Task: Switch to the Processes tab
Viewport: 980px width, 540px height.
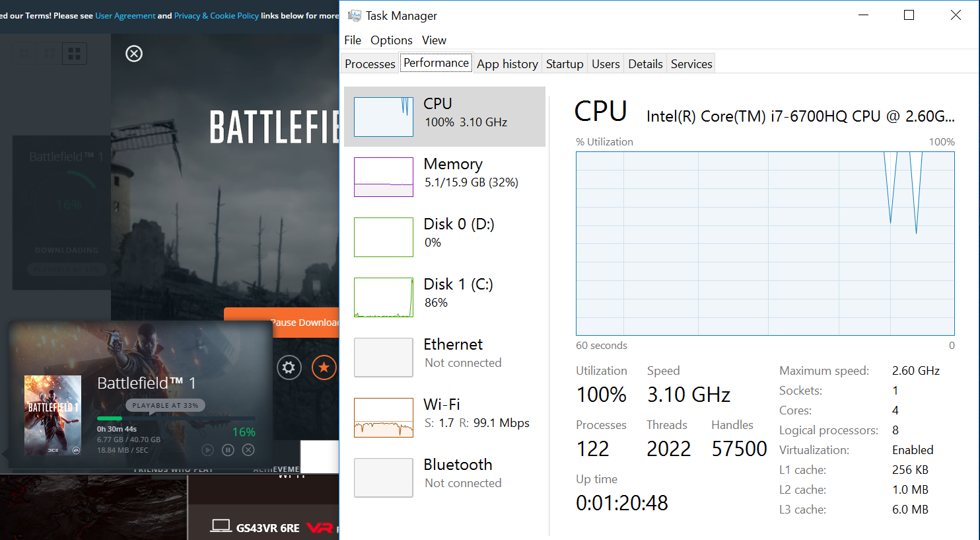Action: pos(370,63)
